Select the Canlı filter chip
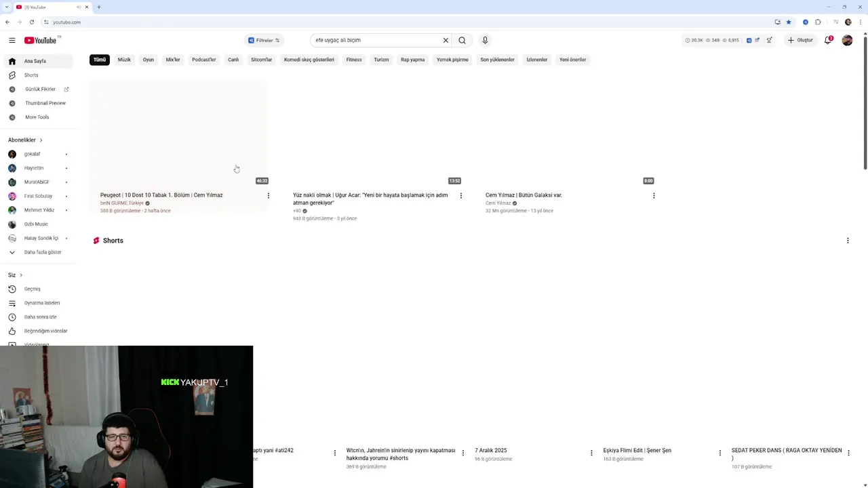This screenshot has width=868, height=488. tap(233, 60)
